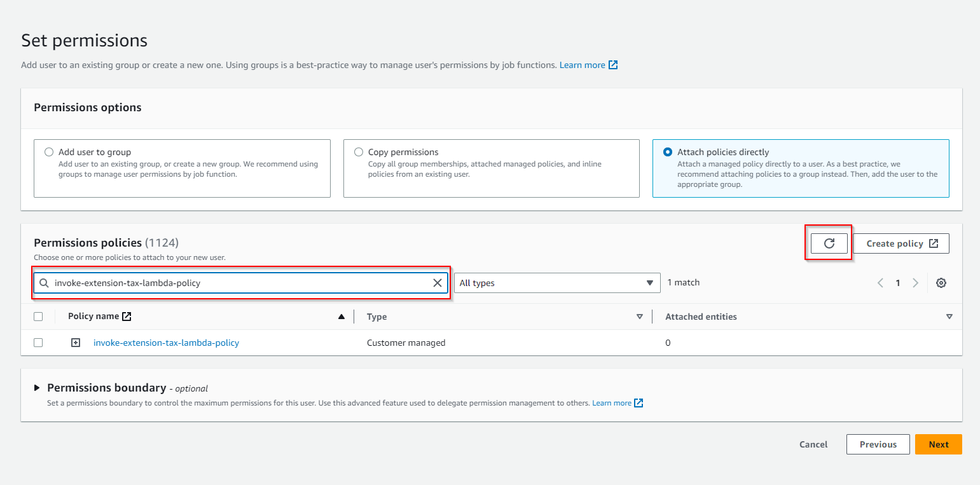The image size is (980, 485).
Task: Open table preferences gear icon
Action: (x=941, y=283)
